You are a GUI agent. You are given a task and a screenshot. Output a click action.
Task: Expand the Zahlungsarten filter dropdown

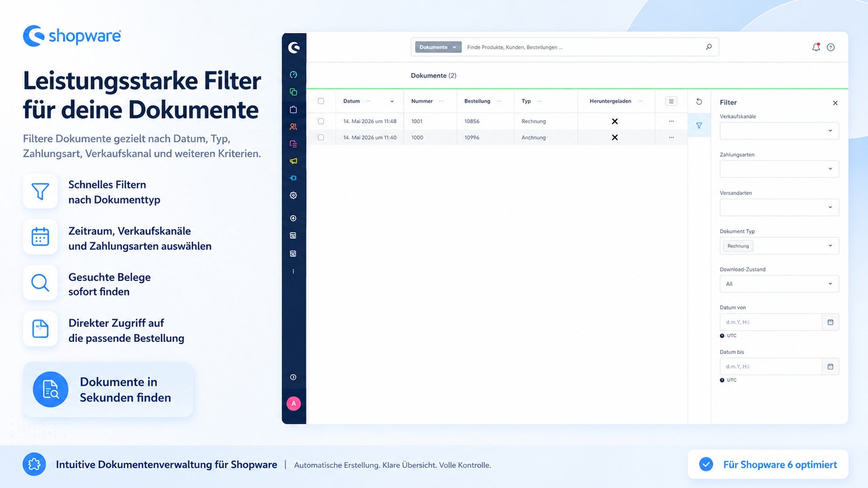[779, 169]
